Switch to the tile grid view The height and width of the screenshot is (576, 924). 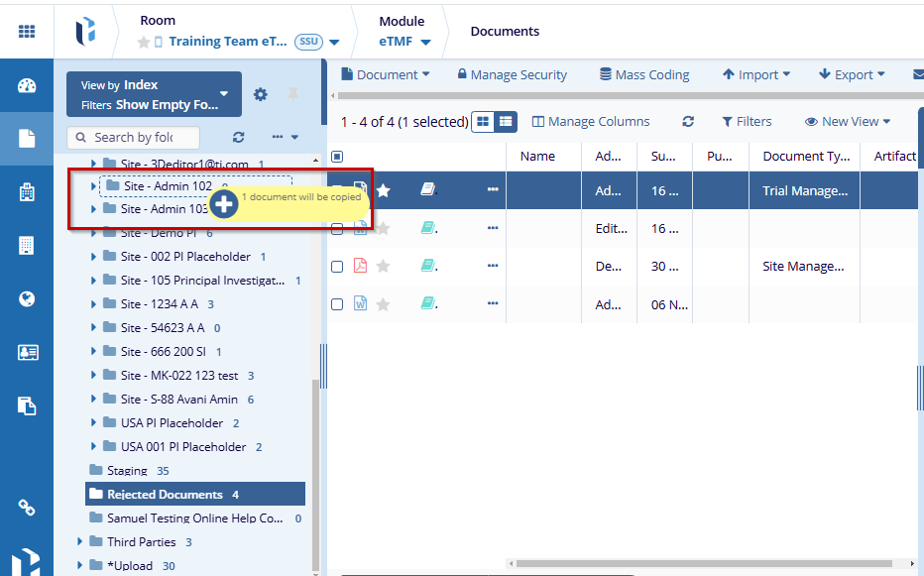click(483, 121)
